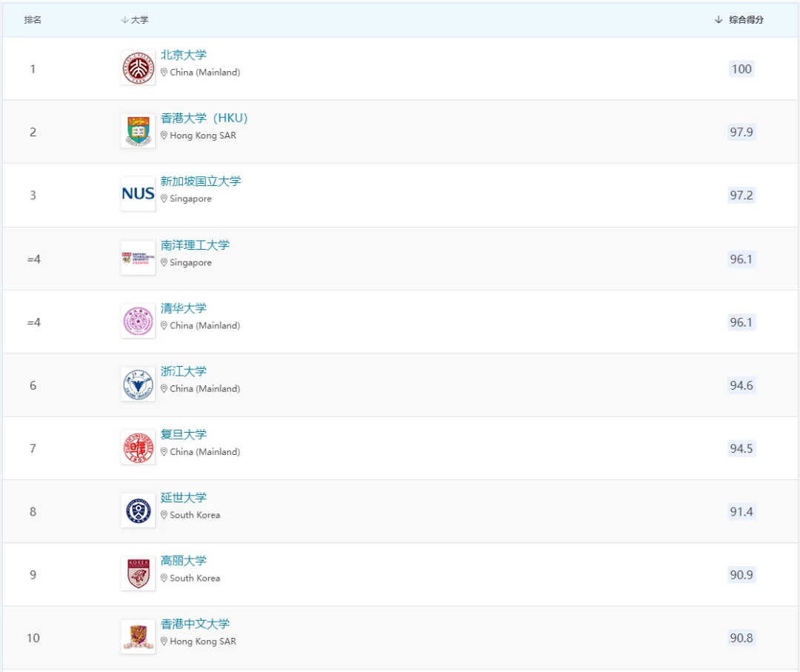Click location pin icon under 香港中文大学

[164, 642]
